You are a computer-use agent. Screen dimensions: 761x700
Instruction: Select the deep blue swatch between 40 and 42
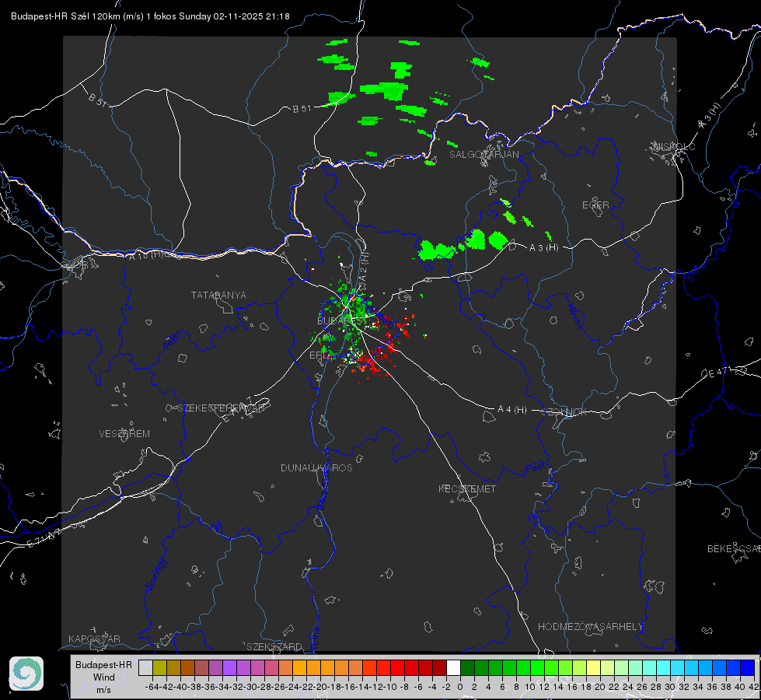(x=748, y=667)
